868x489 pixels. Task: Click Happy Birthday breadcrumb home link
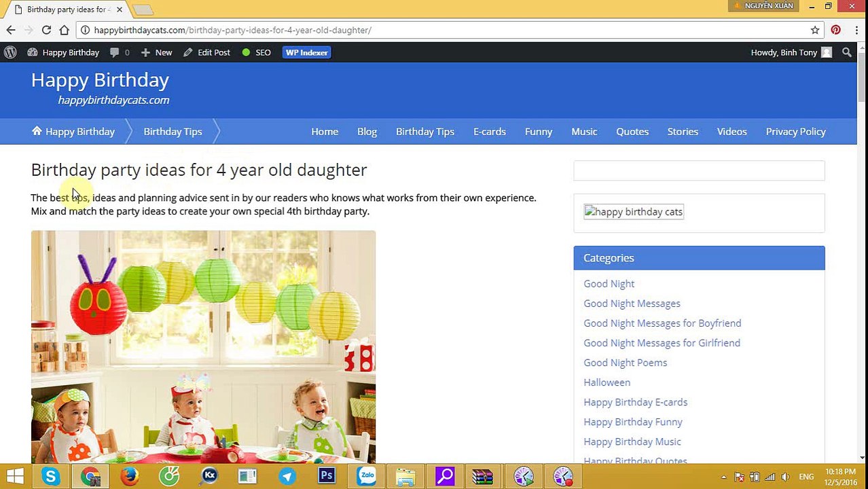73,131
